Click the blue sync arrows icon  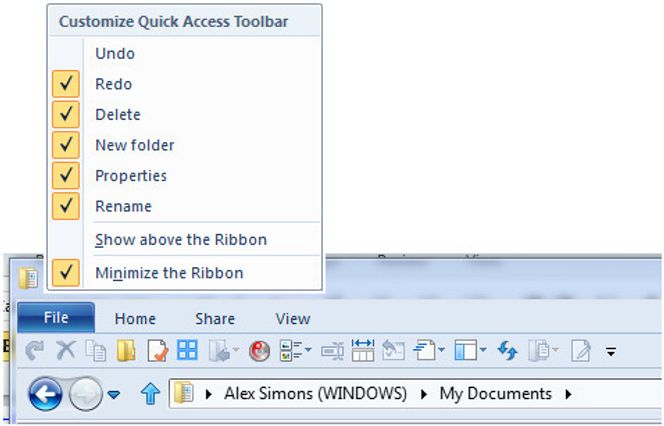click(507, 350)
